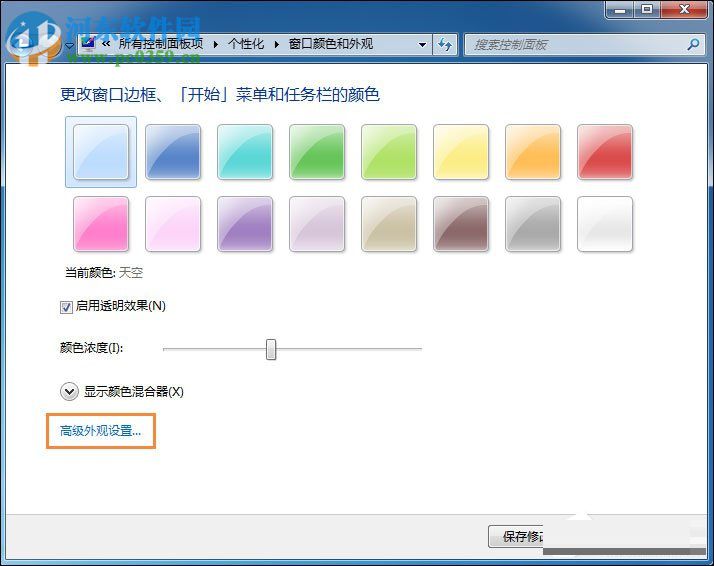Click the search magnifier icon
Viewport: 714px width, 566px height.
click(693, 45)
